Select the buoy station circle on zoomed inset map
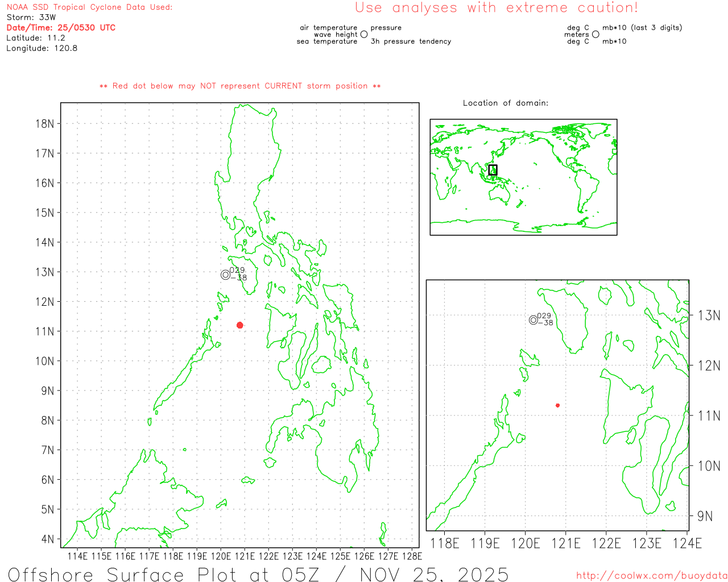Screen dimensions: 728x582 (x=533, y=320)
